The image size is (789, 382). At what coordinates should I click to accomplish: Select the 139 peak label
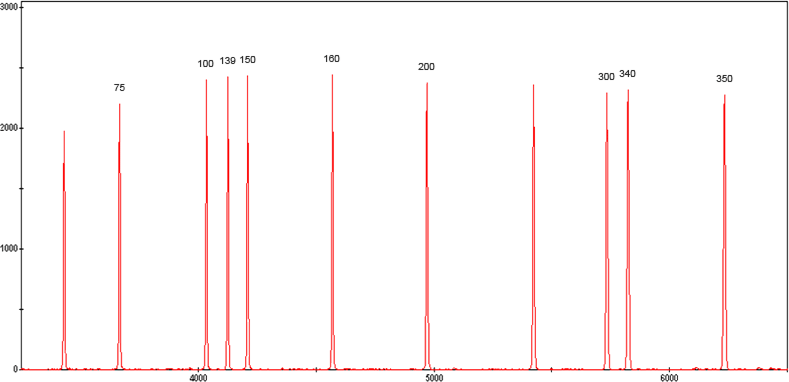tap(227, 61)
